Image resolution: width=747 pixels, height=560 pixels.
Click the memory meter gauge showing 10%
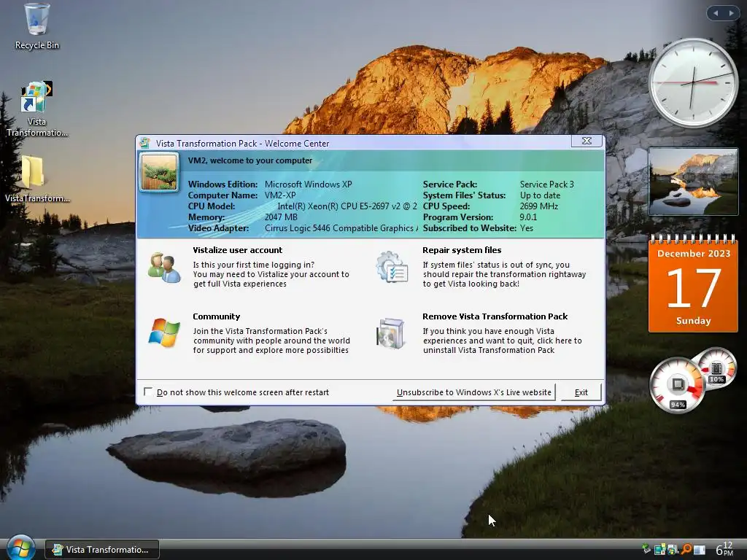point(717,369)
